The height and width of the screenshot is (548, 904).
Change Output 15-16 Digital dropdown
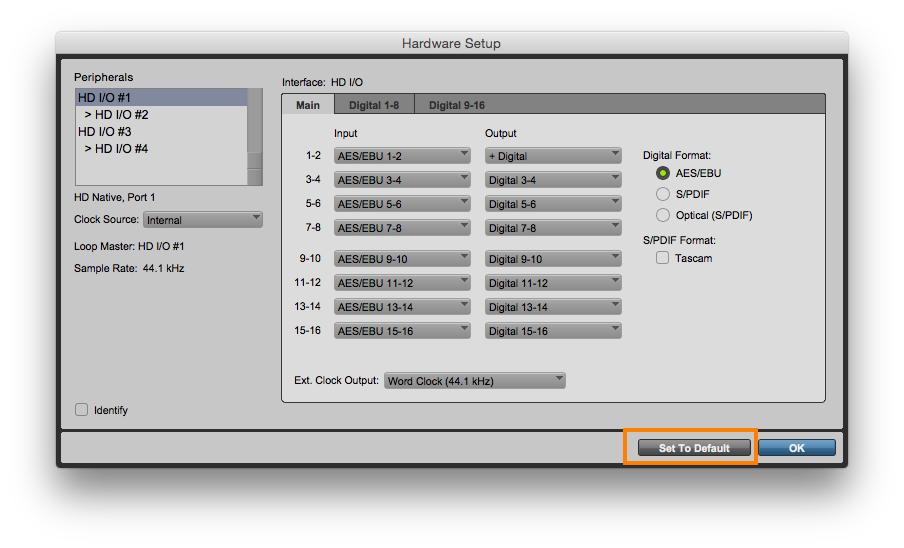553,331
